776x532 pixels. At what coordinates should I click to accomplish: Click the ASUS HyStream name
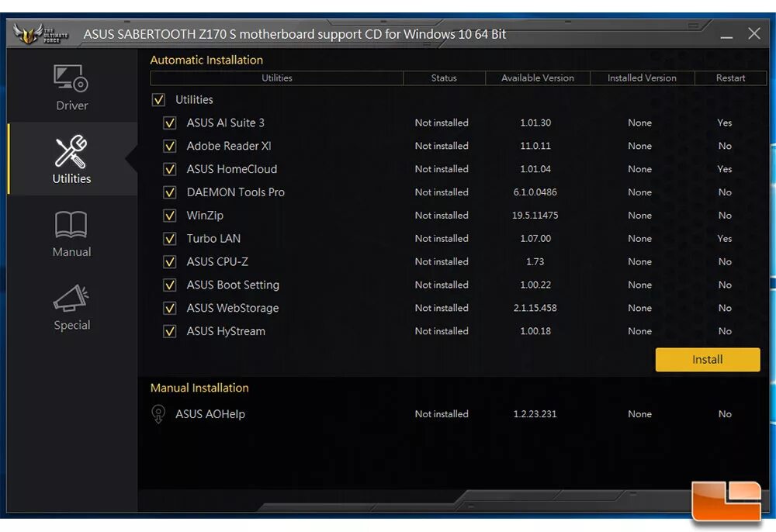point(226,331)
